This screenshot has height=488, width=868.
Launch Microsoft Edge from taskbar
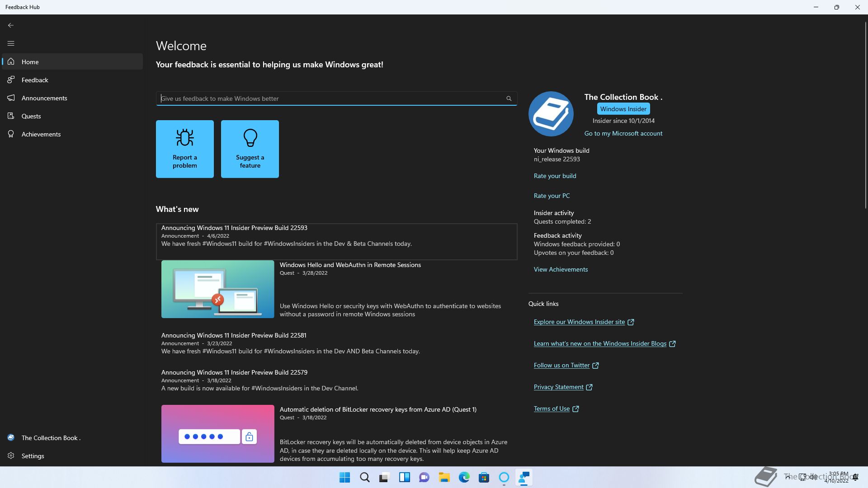click(464, 478)
